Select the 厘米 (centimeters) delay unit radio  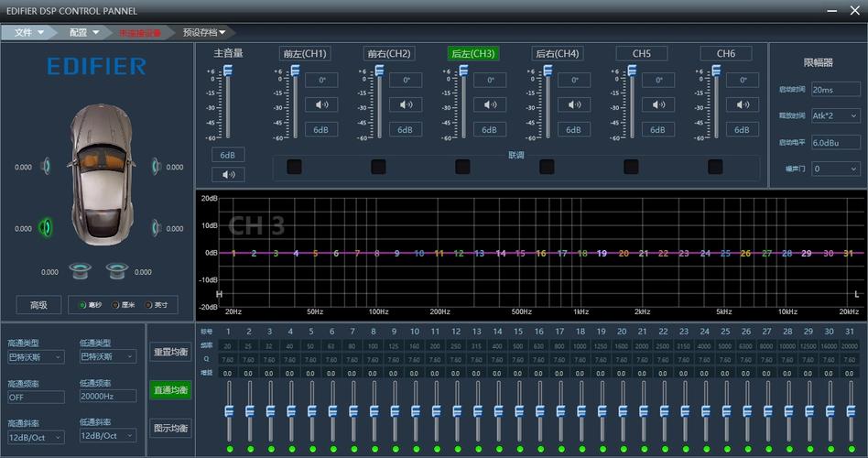click(115, 305)
